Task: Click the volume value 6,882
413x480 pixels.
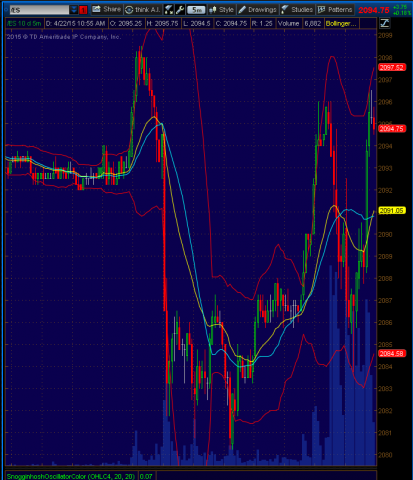Action: 313,23
